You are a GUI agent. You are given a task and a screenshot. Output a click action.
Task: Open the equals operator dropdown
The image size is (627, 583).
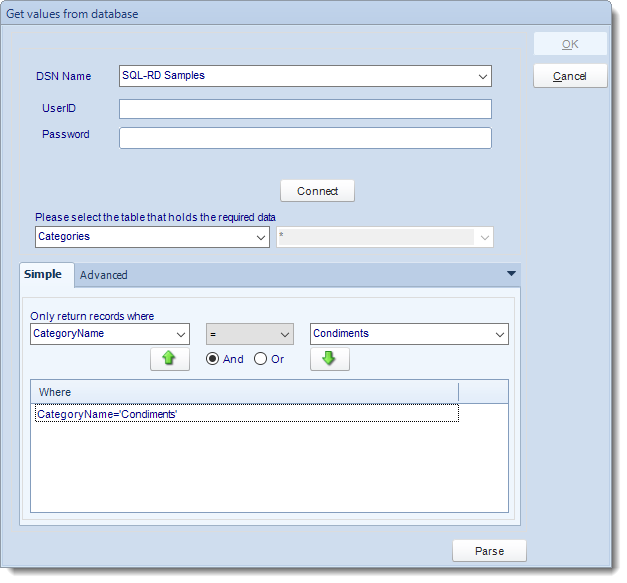285,334
